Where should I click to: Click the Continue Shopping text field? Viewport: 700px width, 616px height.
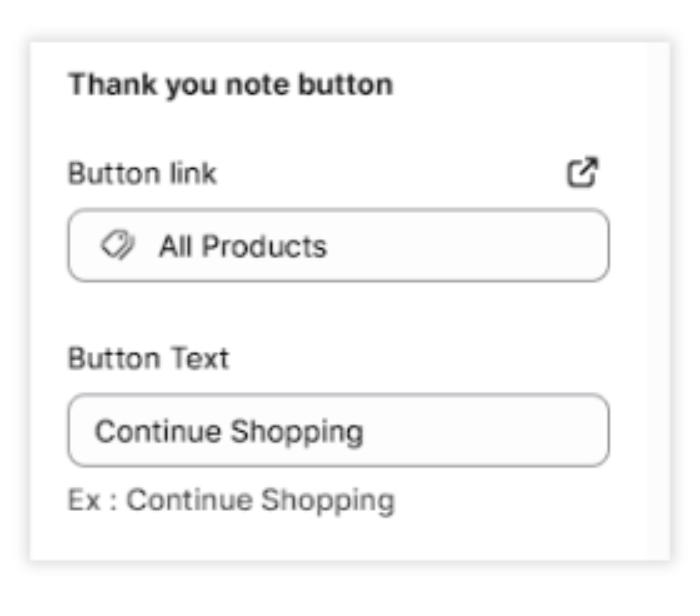[x=338, y=431]
